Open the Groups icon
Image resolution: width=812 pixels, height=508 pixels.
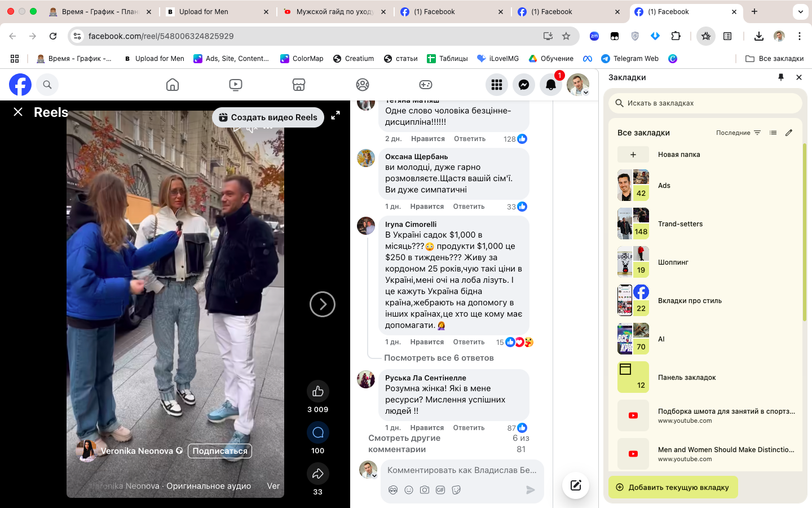363,85
